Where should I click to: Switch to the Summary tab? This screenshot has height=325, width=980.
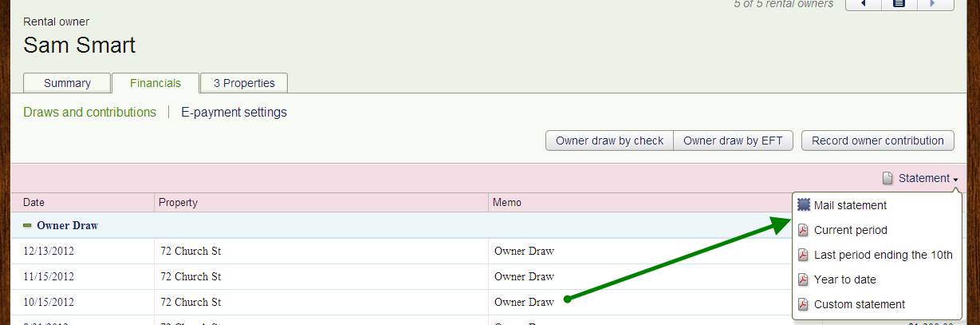pyautogui.click(x=67, y=83)
